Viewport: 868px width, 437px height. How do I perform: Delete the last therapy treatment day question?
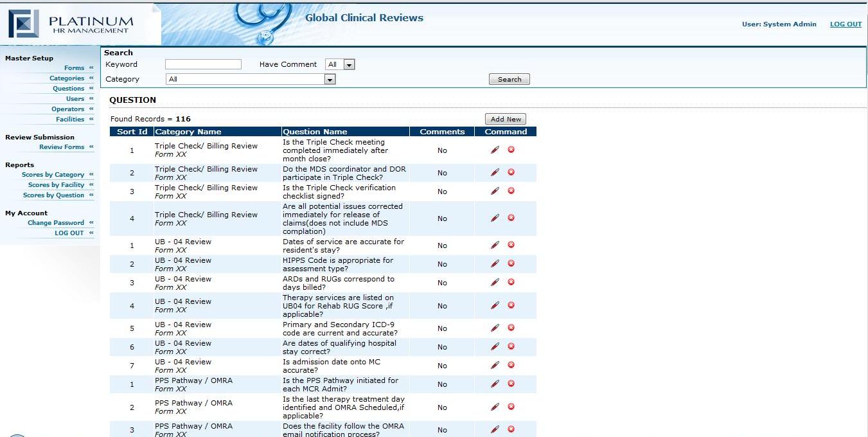tap(511, 407)
